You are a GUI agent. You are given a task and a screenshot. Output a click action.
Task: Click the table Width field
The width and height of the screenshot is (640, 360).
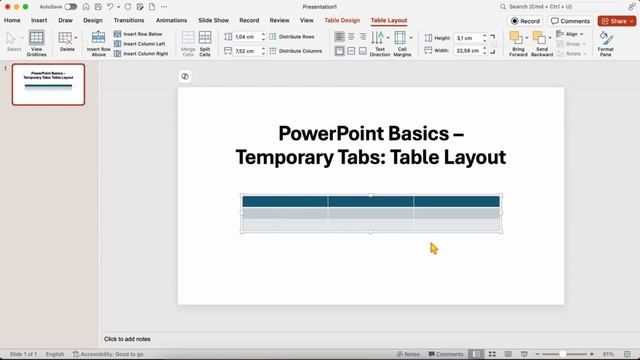click(468, 51)
